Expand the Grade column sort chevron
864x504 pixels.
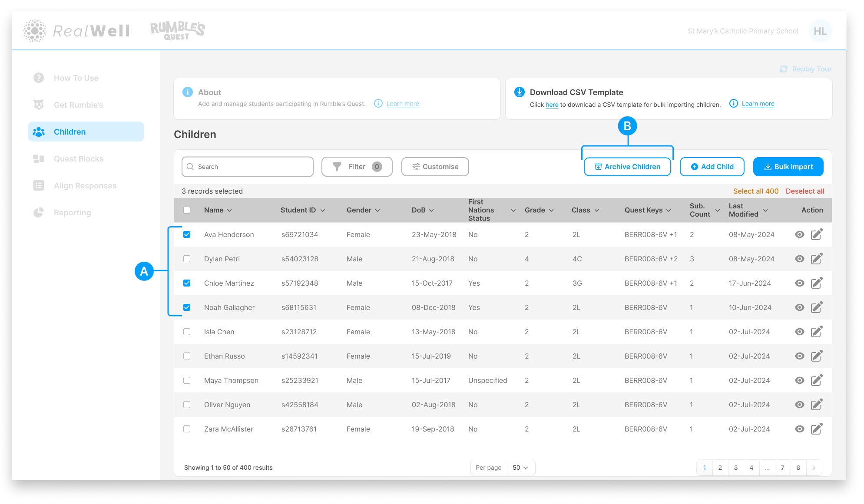point(551,211)
